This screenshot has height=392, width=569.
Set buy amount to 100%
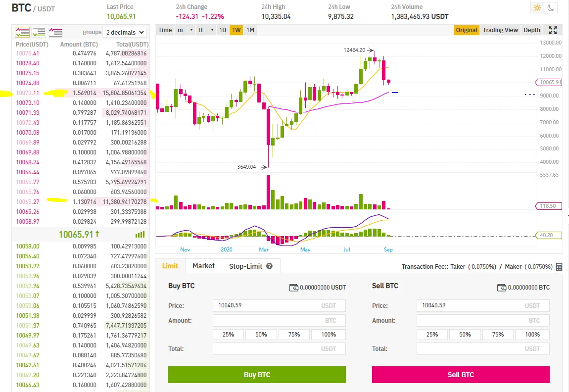point(329,334)
